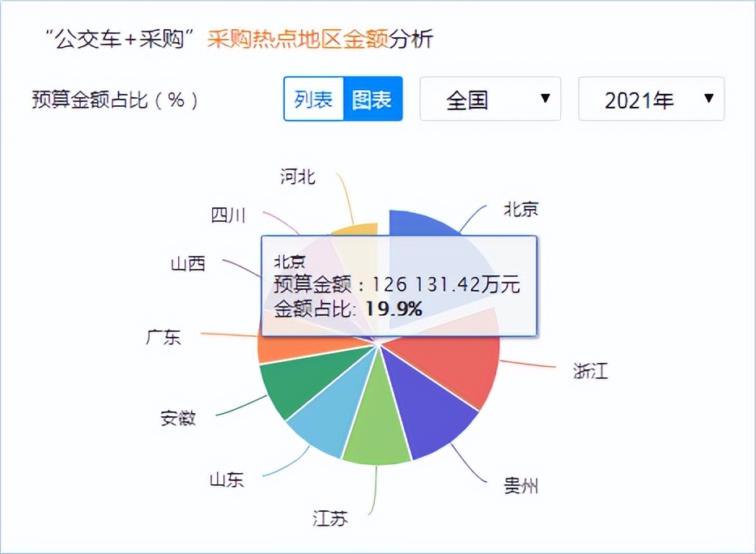Switch to the 图表 (chart) tab

(x=371, y=98)
